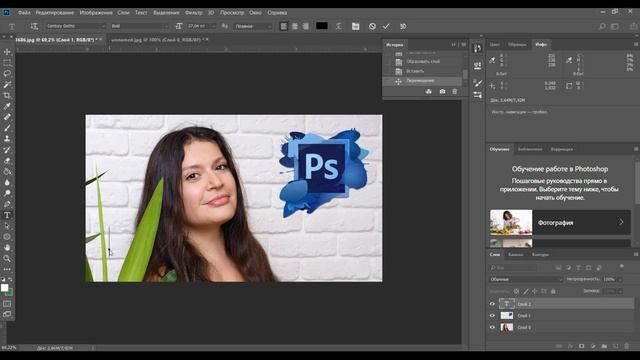Expand the Фотография tutorial with its chevron

tap(621, 222)
